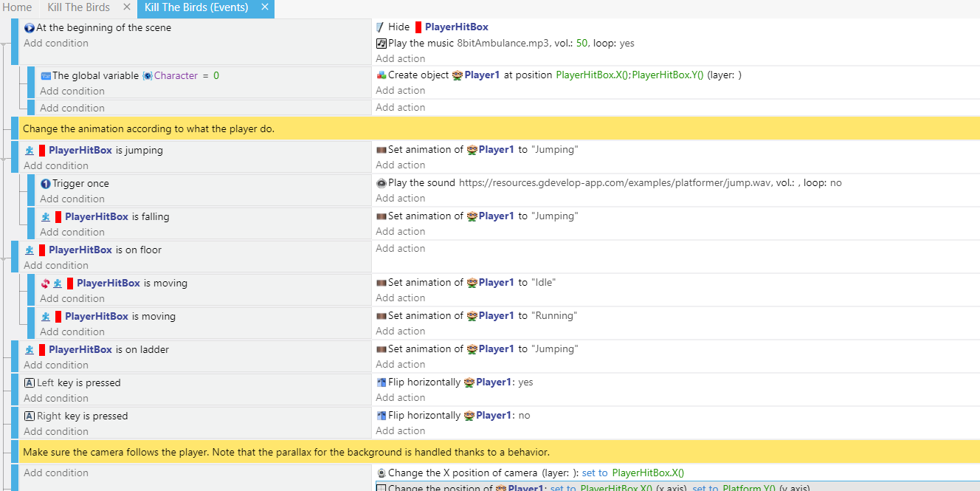This screenshot has width=980, height=491.
Task: Switch to the Home tab
Action: (x=18, y=7)
